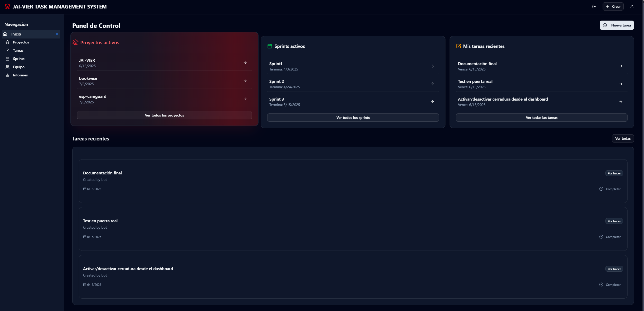Expand Sprint1 details arrow
Screen dimensions: 644x311
coord(432,66)
